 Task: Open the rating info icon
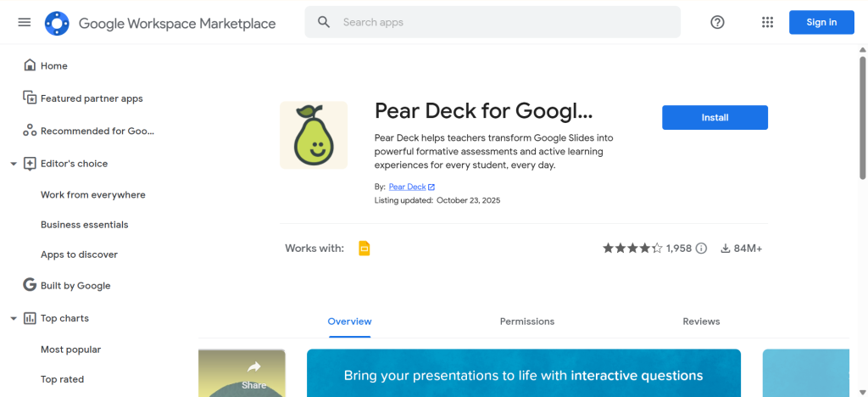[701, 248]
